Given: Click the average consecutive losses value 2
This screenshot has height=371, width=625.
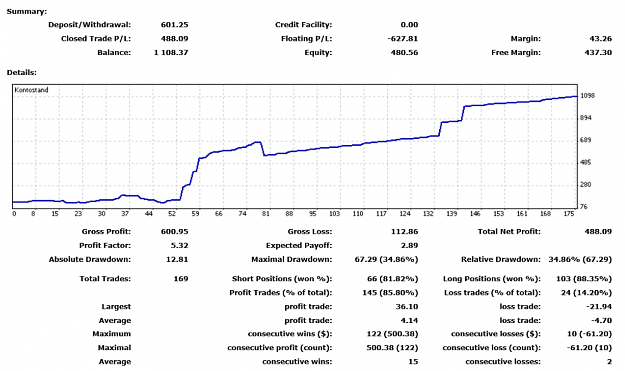Looking at the screenshot, I should tap(609, 362).
